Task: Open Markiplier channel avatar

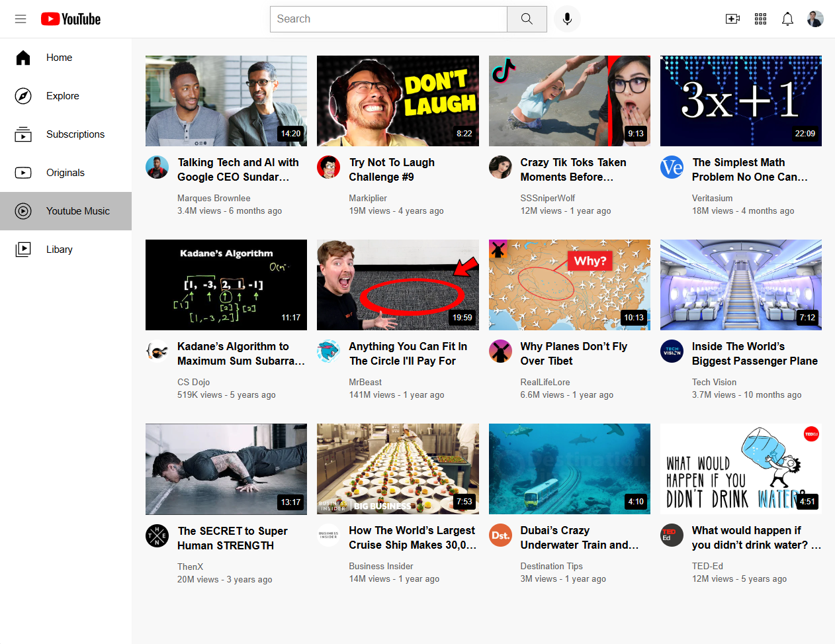Action: coord(328,167)
